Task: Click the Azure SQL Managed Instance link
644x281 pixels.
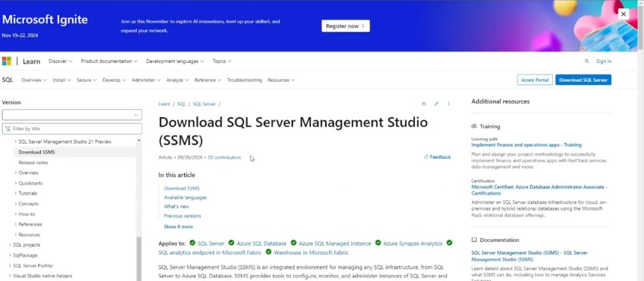Action: click(x=335, y=244)
